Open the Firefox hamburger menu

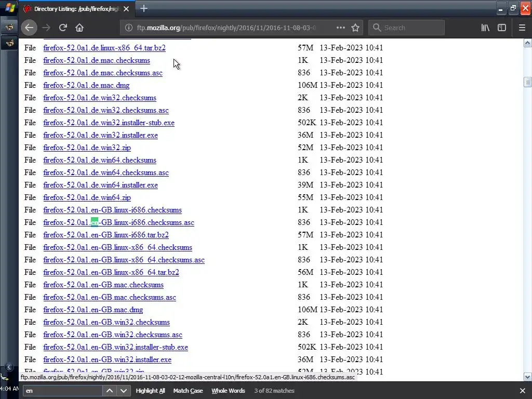coord(522,28)
